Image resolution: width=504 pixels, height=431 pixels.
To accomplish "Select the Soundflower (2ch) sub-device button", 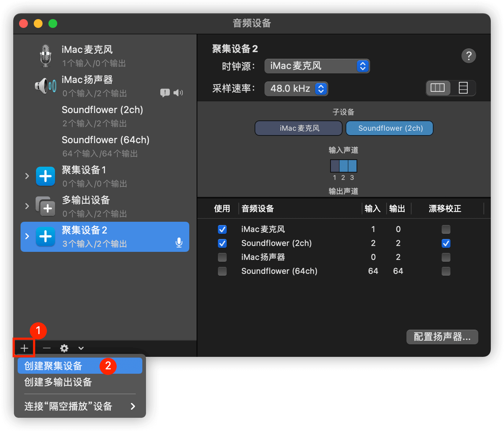I will [390, 128].
